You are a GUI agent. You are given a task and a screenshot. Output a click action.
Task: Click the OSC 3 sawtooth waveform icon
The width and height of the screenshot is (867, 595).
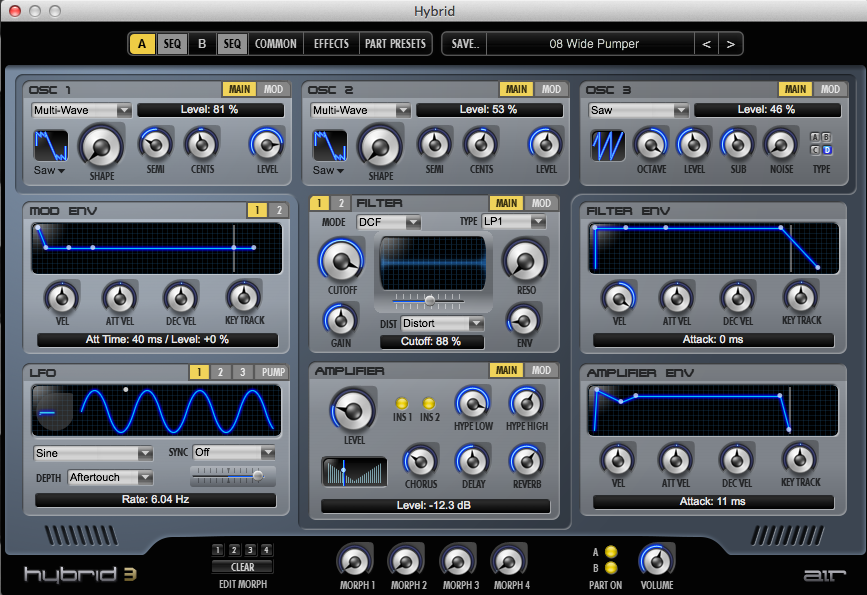click(x=608, y=145)
